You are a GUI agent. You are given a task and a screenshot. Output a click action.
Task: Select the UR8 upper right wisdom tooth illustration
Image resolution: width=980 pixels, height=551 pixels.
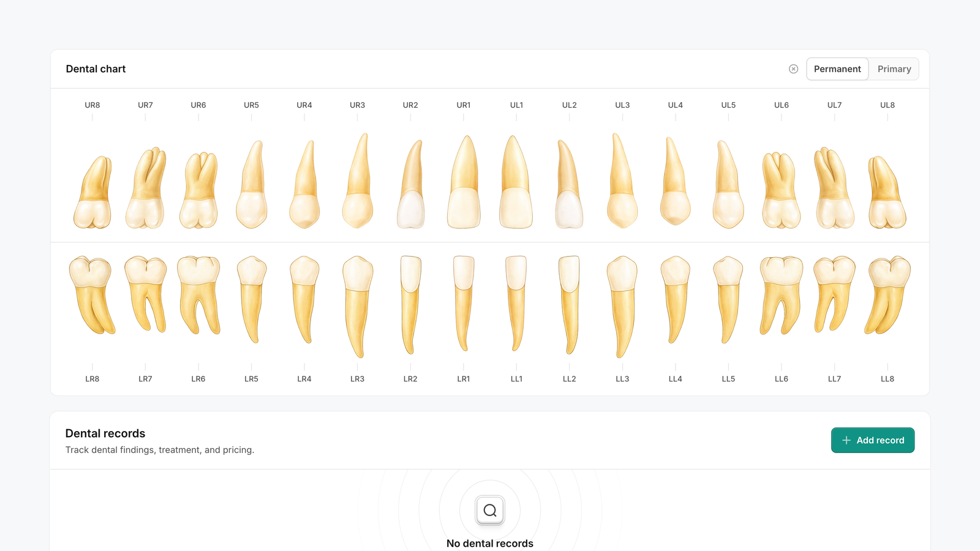coord(92,192)
